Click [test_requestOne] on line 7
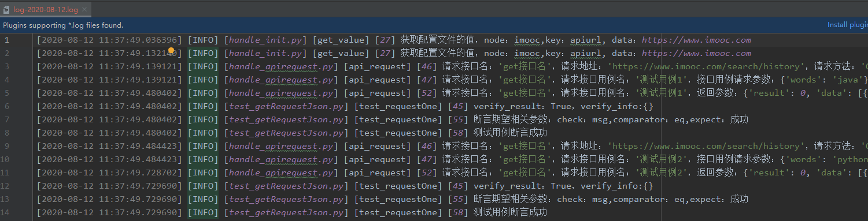Screen dimensions: 868x221 pos(398,119)
